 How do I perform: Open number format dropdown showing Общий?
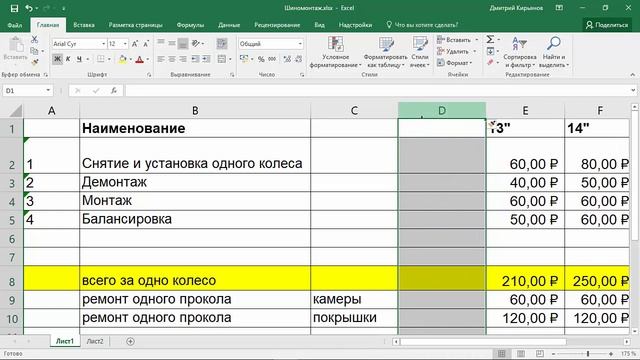[300, 44]
